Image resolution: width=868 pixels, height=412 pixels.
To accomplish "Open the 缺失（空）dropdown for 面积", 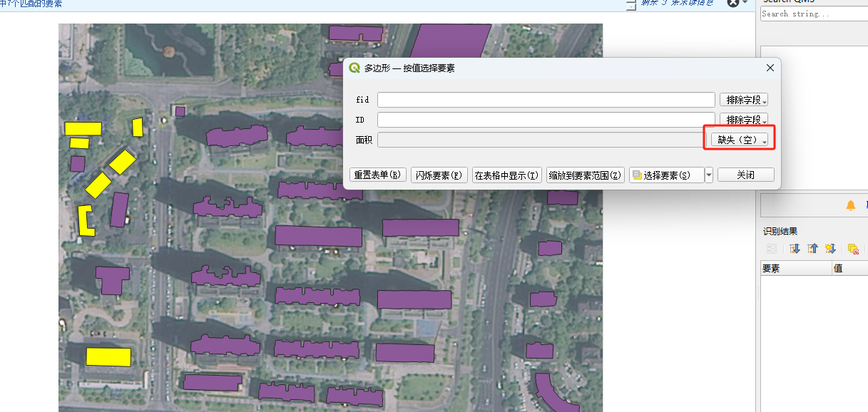I will coord(740,140).
